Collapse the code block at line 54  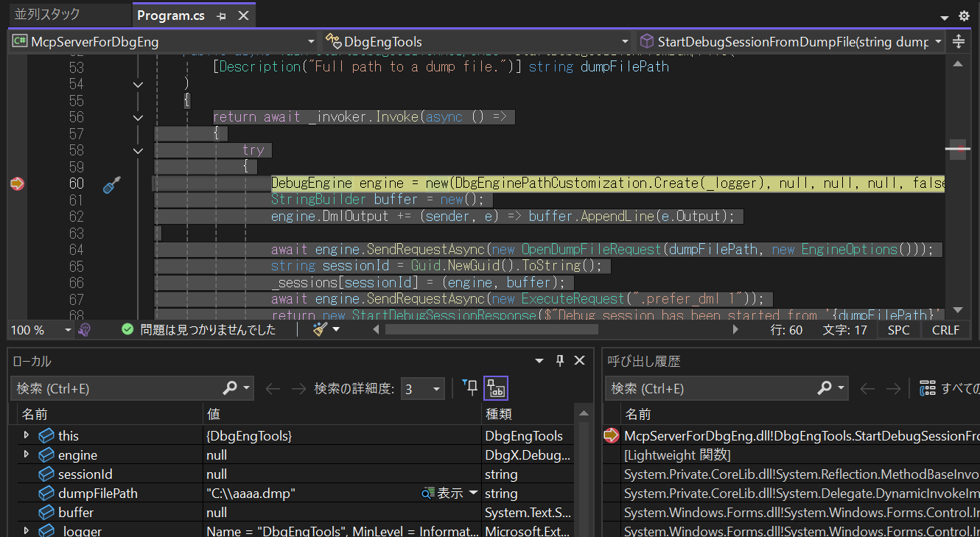click(138, 85)
